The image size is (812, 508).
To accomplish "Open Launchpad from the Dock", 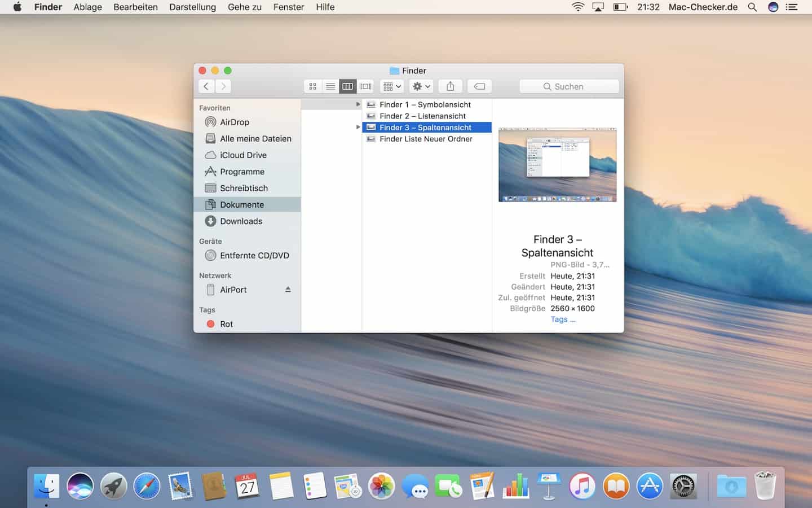I will coord(113,486).
